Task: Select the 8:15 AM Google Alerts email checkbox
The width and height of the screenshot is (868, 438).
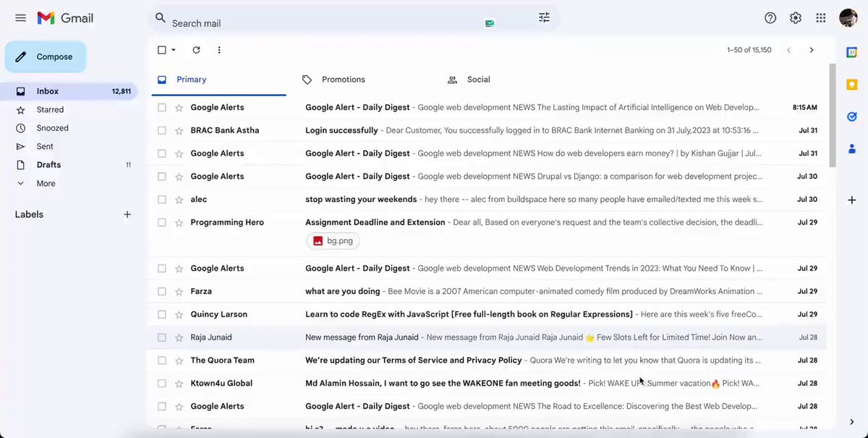Action: click(161, 107)
